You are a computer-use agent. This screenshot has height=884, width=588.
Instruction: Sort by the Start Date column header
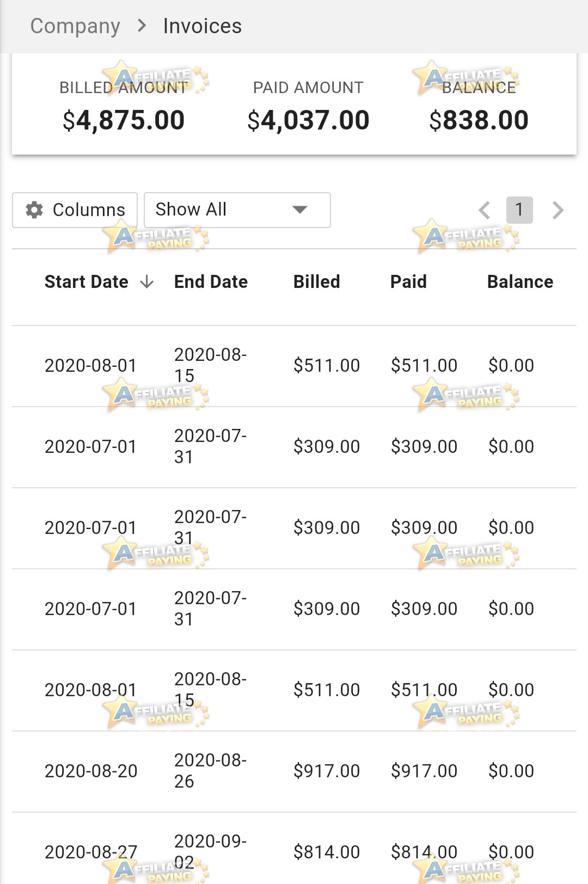pos(87,282)
